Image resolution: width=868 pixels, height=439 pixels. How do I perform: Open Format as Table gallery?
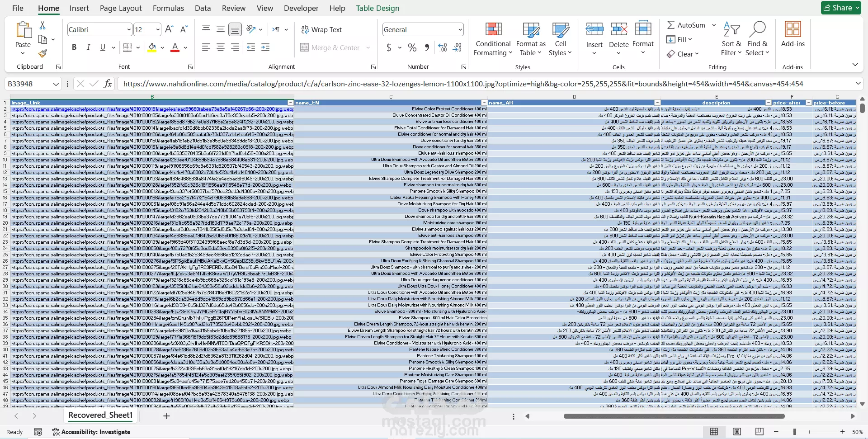click(531, 39)
